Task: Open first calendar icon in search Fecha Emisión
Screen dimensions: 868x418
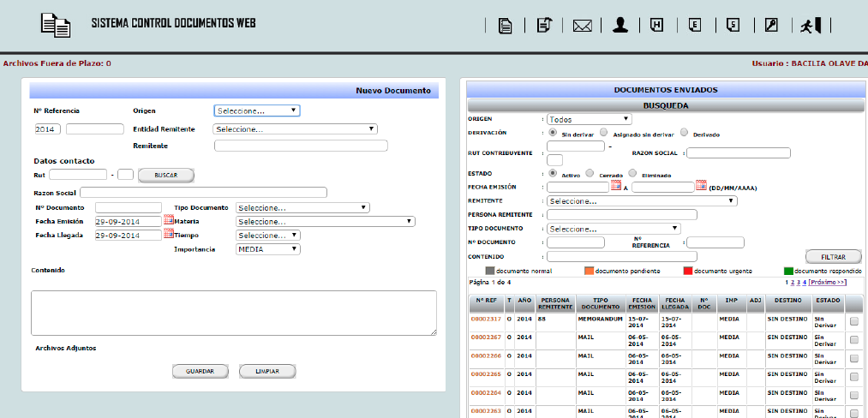Action: pyautogui.click(x=616, y=186)
